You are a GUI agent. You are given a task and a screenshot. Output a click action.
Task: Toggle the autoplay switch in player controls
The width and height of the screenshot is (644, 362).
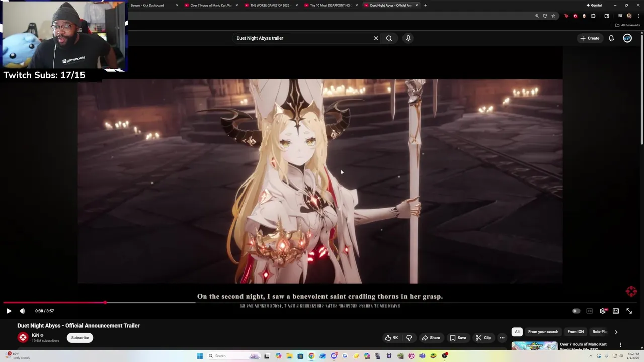(576, 311)
